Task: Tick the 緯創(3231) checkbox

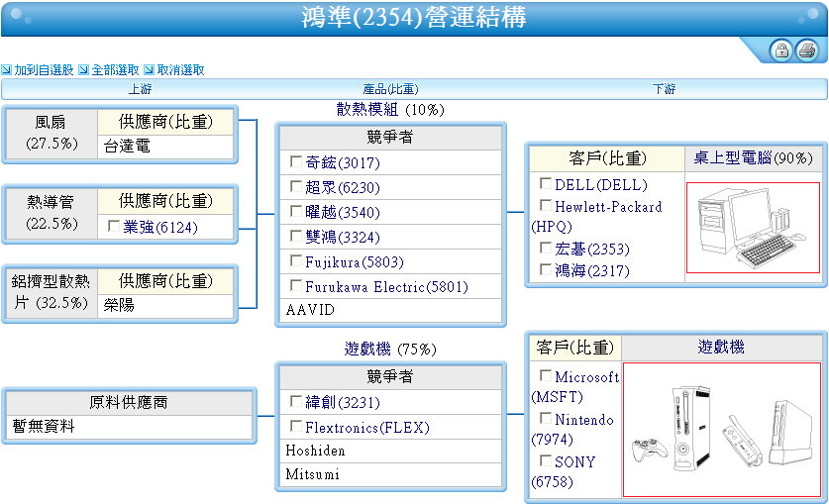Action: 296,401
